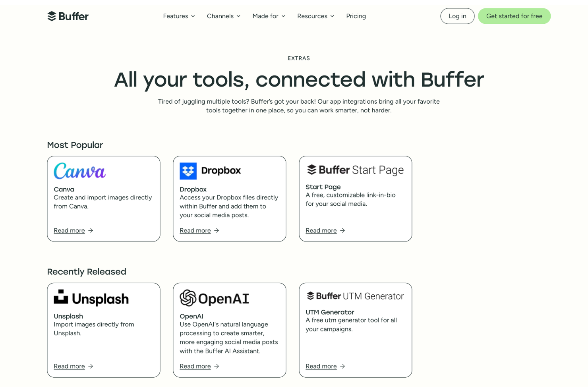This screenshot has width=588, height=392.
Task: Click the Dropbox logo icon
Action: point(188,170)
